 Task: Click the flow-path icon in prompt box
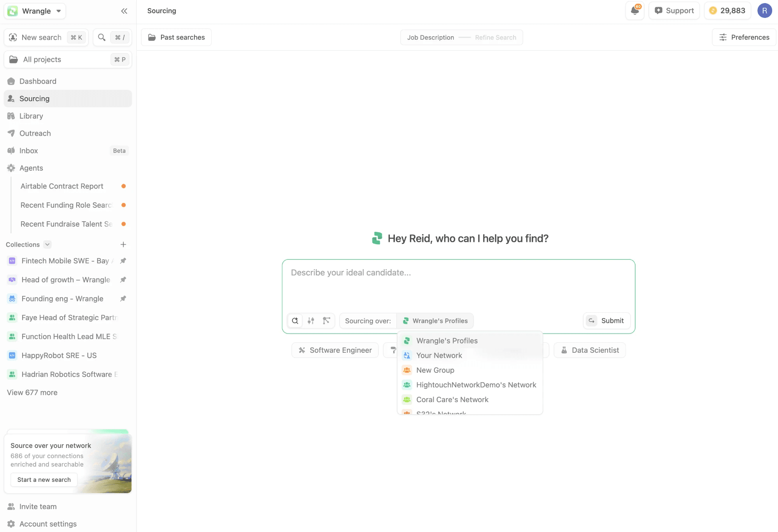tap(326, 321)
